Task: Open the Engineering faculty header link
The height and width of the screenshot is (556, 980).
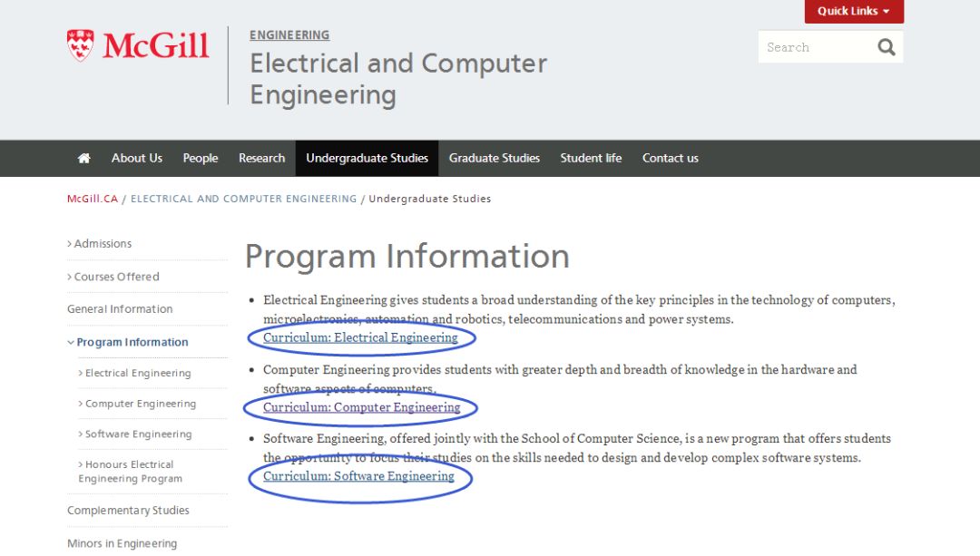Action: click(x=289, y=35)
